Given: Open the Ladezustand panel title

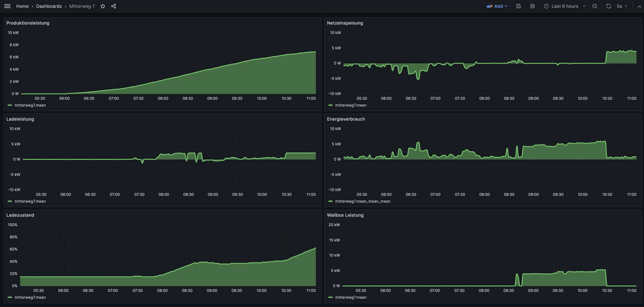Looking at the screenshot, I should click(20, 215).
